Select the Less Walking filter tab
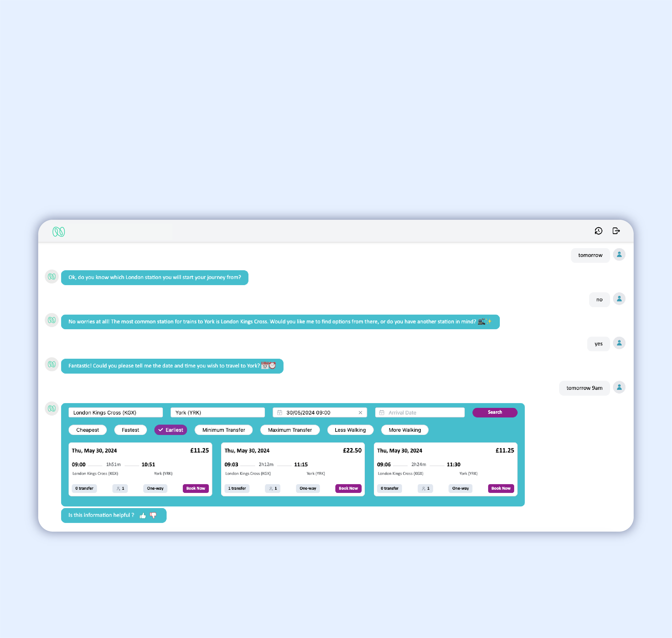The width and height of the screenshot is (672, 638). 351,429
